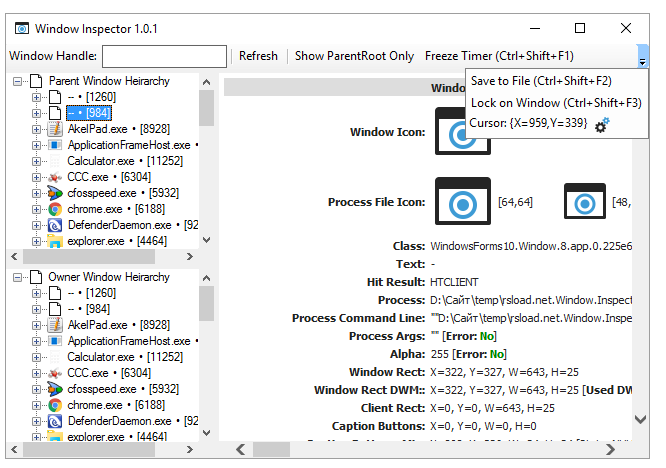Expand Calculator.exe node in Parent hierarchy

pyautogui.click(x=37, y=161)
